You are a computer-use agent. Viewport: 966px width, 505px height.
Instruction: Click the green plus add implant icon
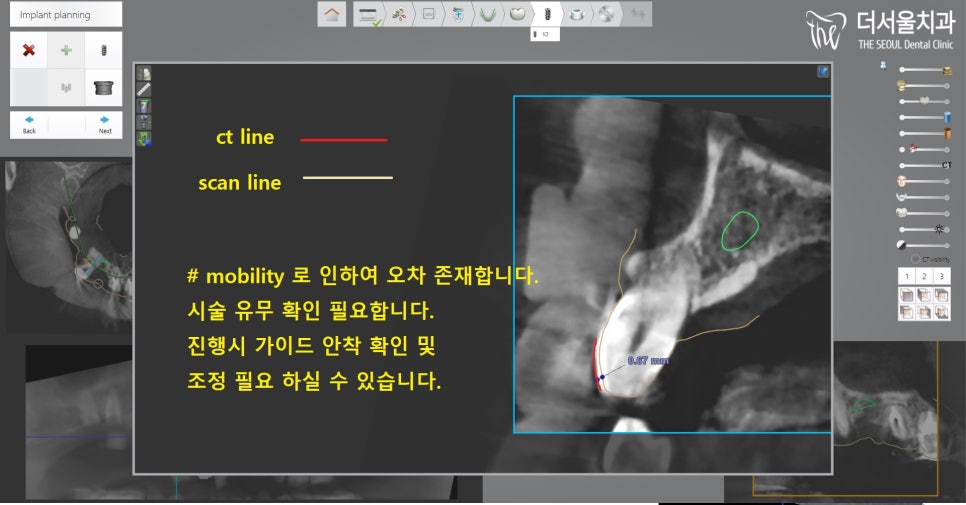point(66,50)
